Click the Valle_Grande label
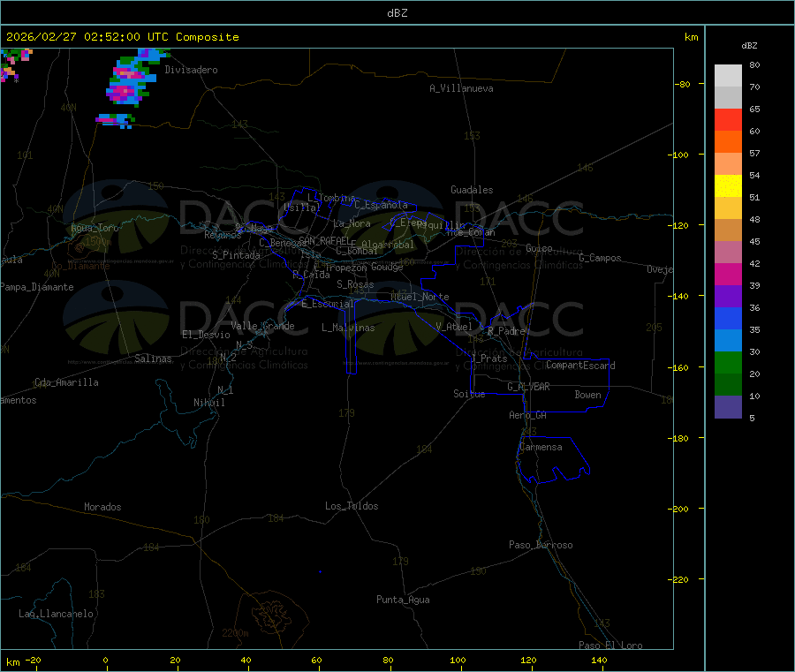 (x=262, y=326)
